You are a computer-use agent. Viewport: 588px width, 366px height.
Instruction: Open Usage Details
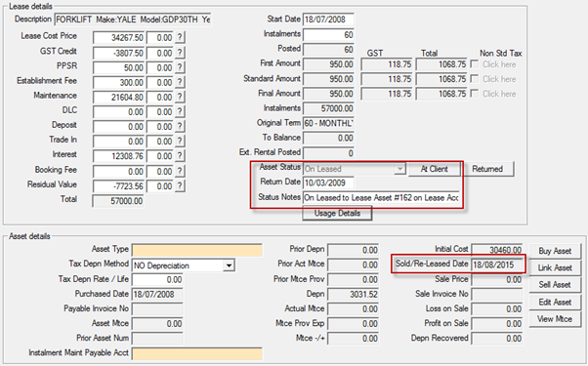click(337, 213)
